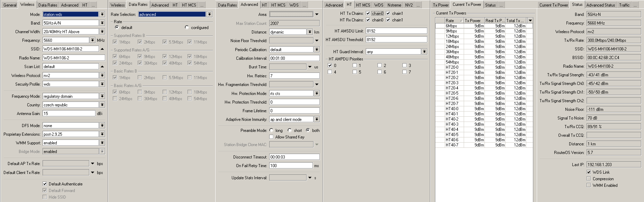Enable the Allow Shared Key checkbox
The image size is (644, 202).
pyautogui.click(x=271, y=137)
